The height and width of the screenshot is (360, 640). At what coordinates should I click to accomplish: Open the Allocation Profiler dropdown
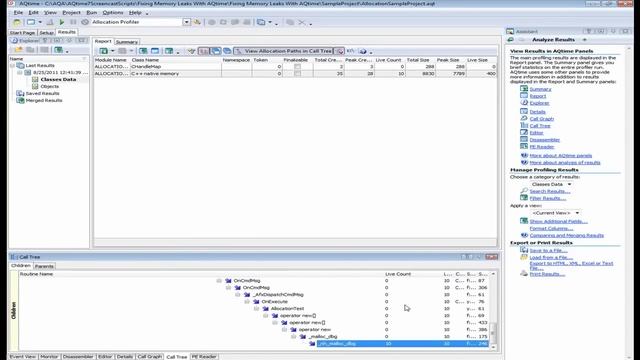pos(186,22)
